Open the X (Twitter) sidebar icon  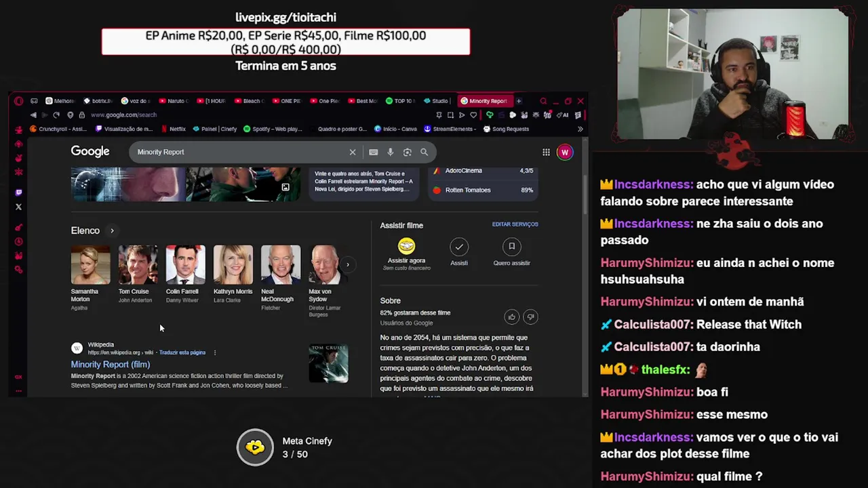click(x=18, y=207)
